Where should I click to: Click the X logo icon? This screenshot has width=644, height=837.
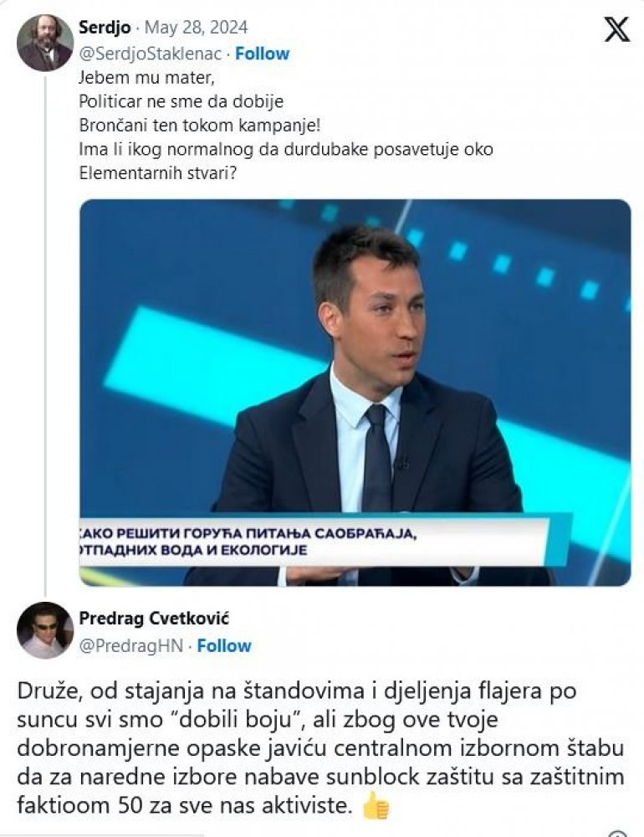click(x=616, y=28)
